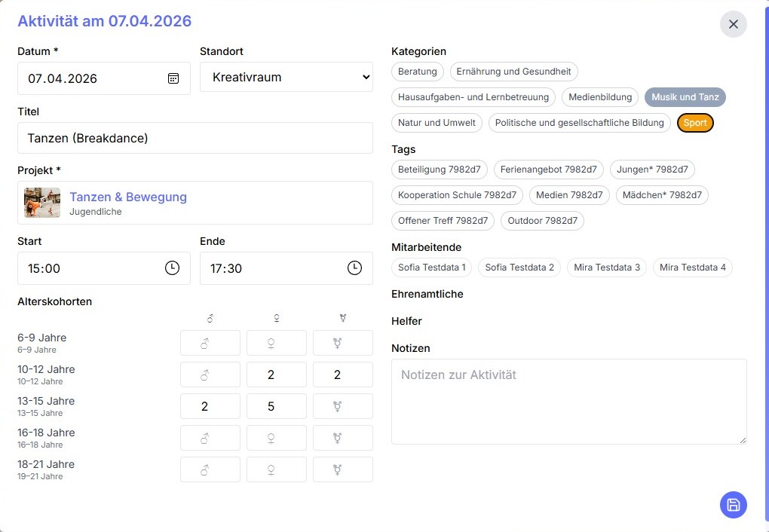Click into the Notizen text area

coord(568,401)
